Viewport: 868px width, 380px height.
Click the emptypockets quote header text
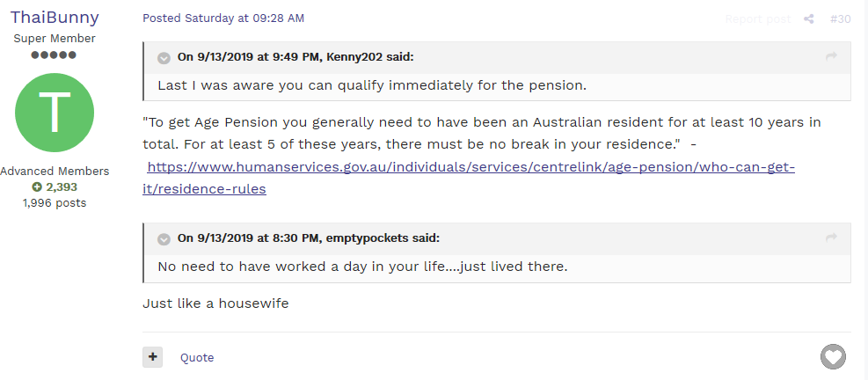coord(309,238)
